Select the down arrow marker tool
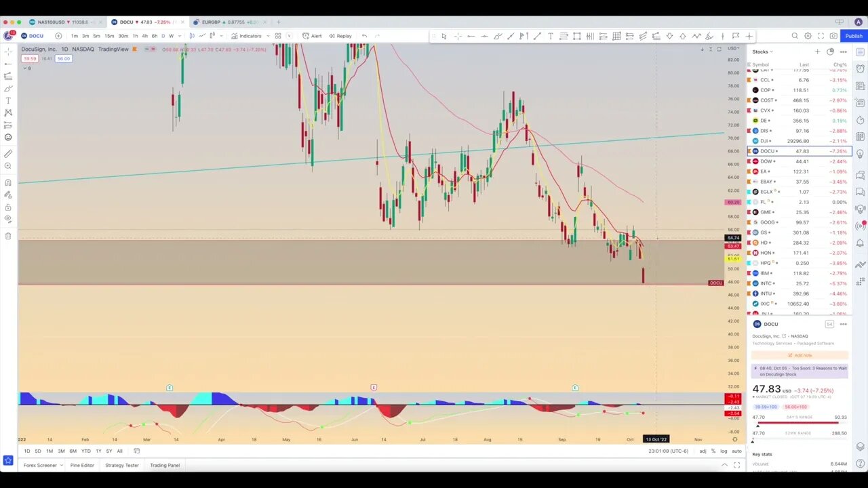 pos(669,36)
